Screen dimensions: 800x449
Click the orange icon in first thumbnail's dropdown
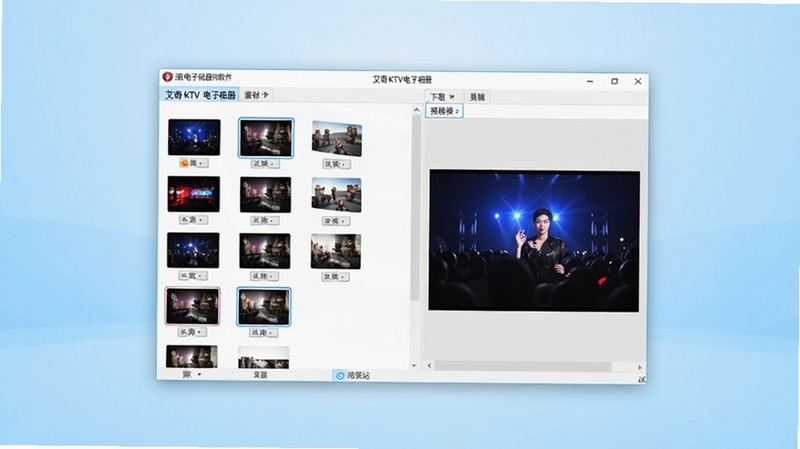[x=184, y=163]
